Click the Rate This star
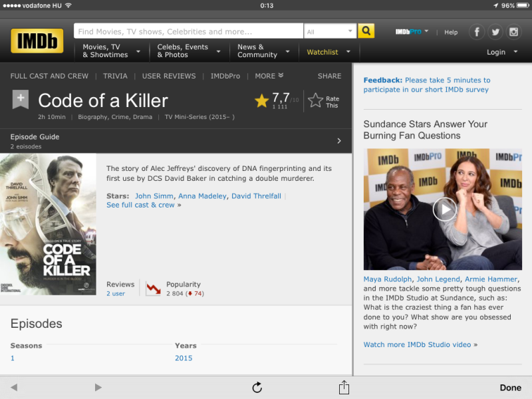This screenshot has width=532, height=399. click(x=315, y=100)
